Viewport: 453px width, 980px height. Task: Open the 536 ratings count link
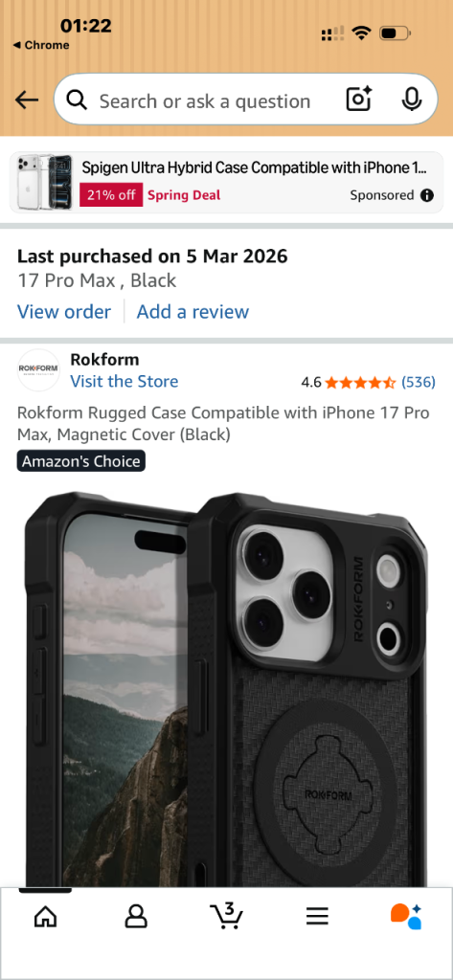(418, 382)
